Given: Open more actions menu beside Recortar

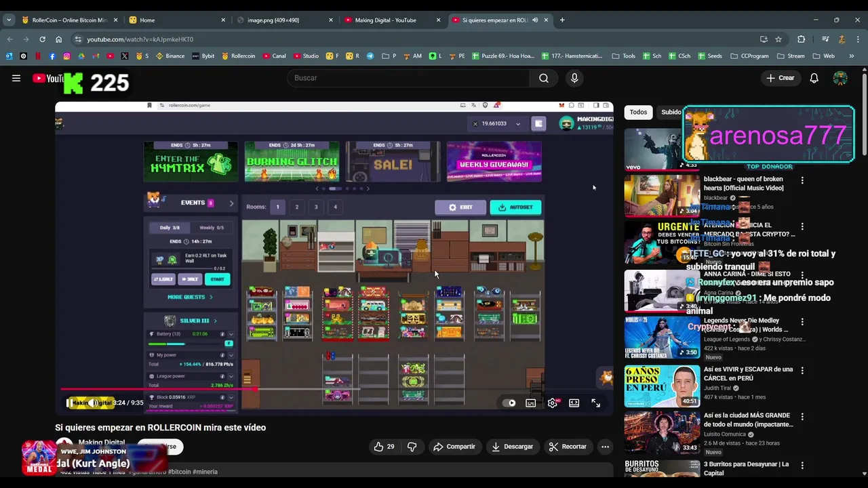Looking at the screenshot, I should pyautogui.click(x=605, y=447).
